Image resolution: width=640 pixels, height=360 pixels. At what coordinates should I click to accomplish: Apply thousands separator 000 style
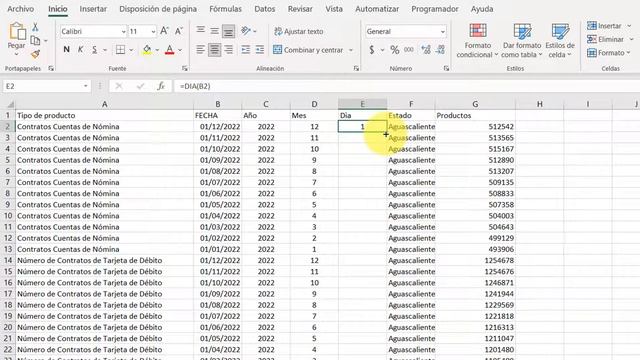tap(409, 50)
